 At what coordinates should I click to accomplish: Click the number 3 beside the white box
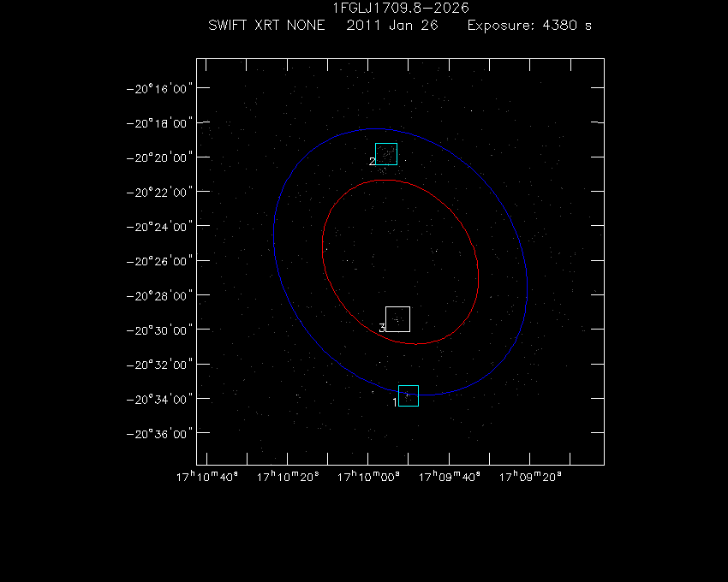(382, 328)
